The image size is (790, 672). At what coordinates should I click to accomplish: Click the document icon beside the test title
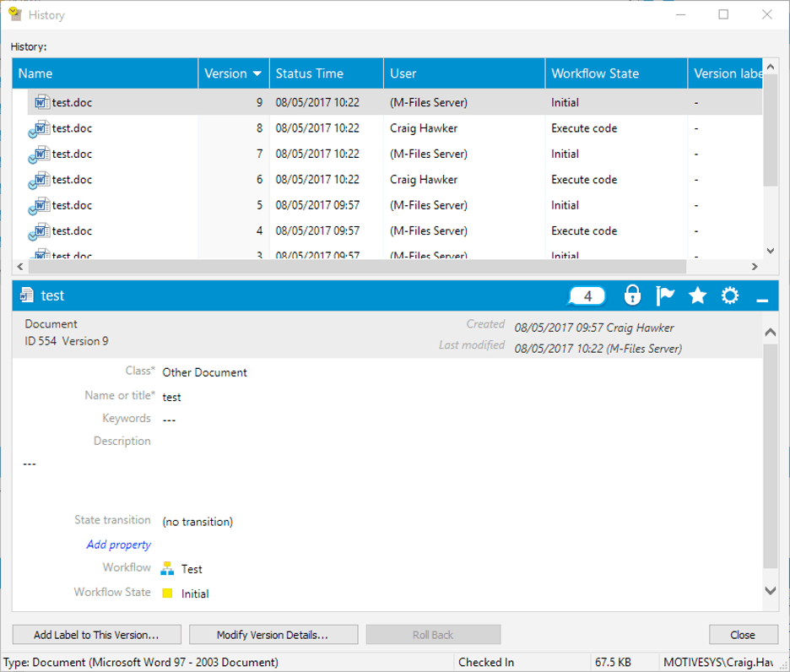(26, 295)
